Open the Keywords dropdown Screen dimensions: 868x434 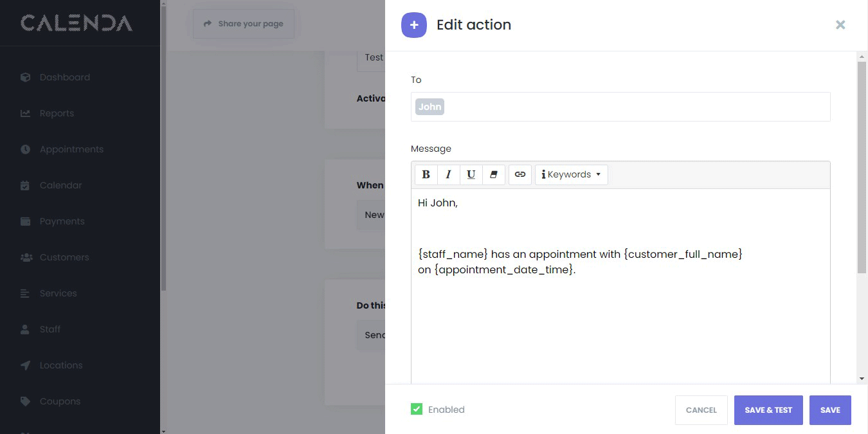pos(571,175)
